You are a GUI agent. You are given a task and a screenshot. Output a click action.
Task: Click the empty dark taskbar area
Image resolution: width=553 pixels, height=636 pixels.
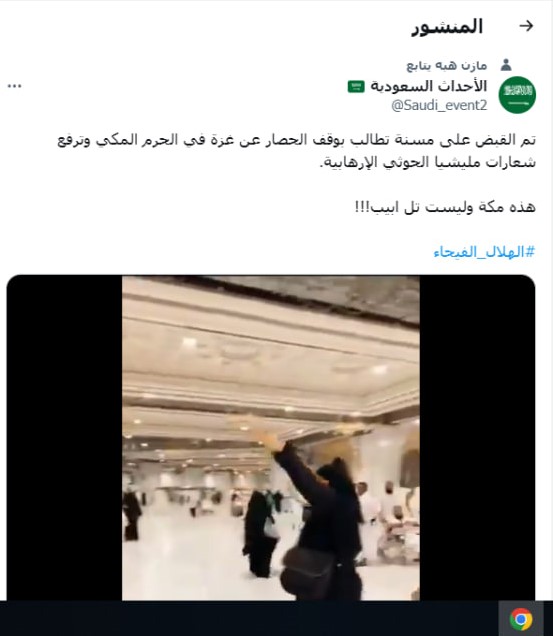249,619
